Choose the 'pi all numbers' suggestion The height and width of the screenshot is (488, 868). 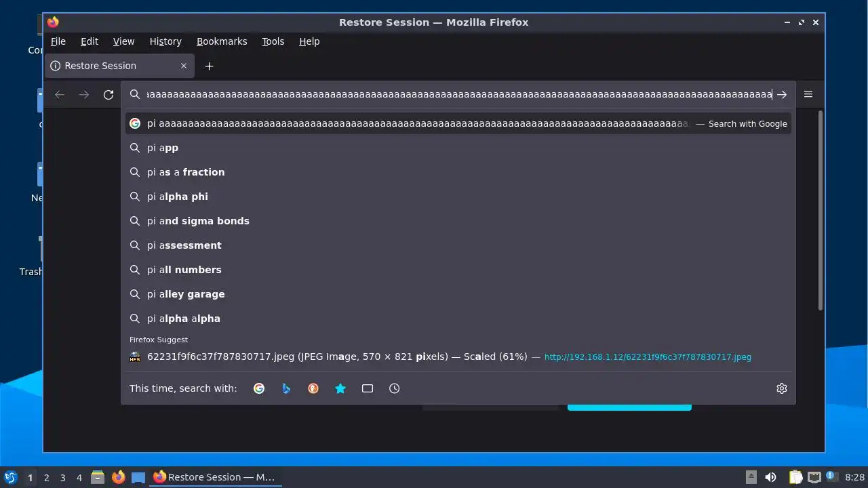[x=458, y=270]
